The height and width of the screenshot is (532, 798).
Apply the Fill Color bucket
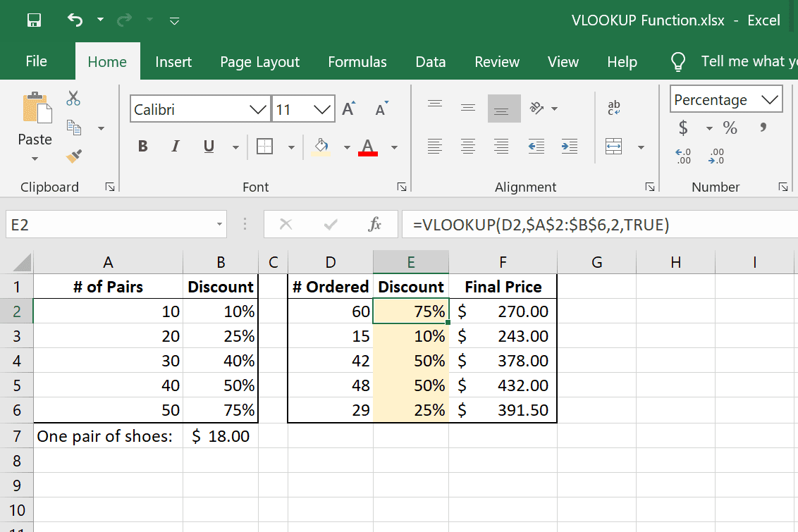321,147
